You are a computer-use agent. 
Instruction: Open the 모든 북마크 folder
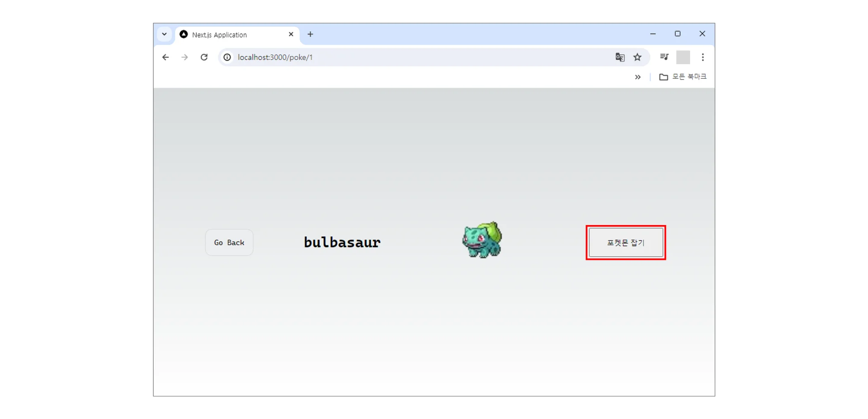click(x=683, y=77)
